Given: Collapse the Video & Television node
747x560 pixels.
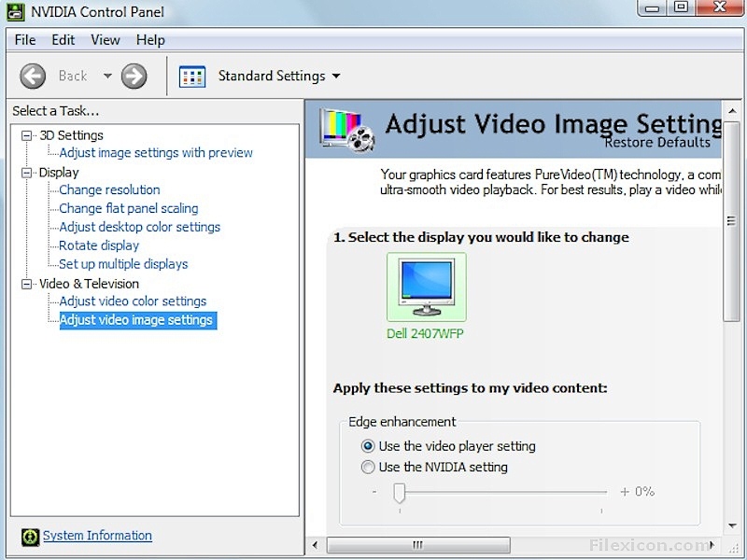Looking at the screenshot, I should 26,284.
